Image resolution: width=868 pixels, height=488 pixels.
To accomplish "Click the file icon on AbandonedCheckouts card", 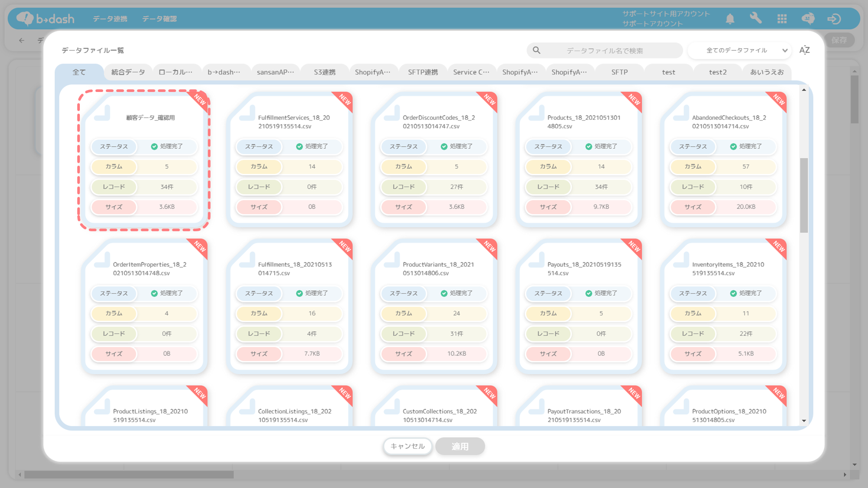I will point(681,113).
